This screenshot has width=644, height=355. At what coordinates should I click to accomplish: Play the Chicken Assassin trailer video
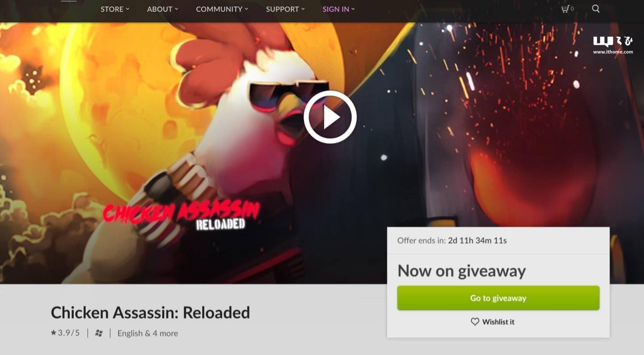330,117
